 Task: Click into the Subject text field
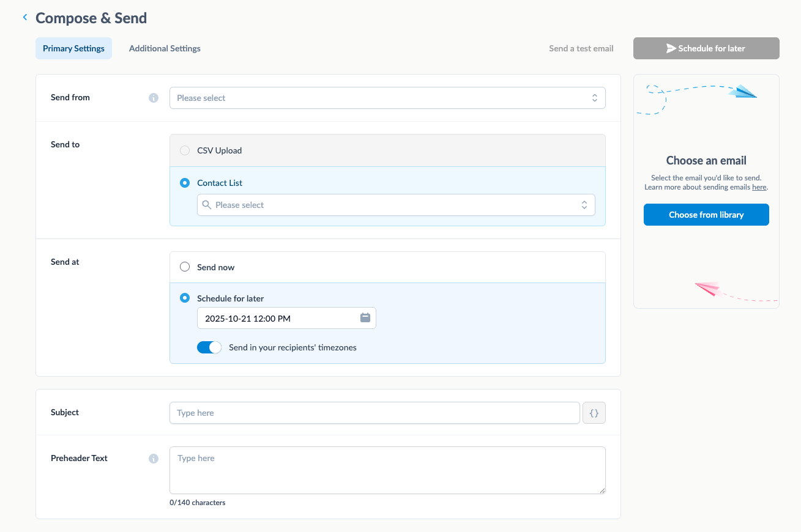click(374, 413)
